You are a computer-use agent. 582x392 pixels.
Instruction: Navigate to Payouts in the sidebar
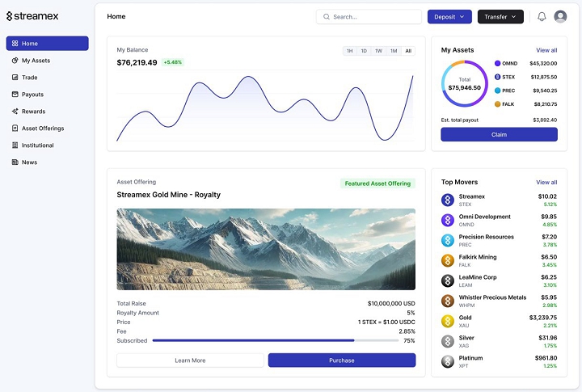coord(32,95)
